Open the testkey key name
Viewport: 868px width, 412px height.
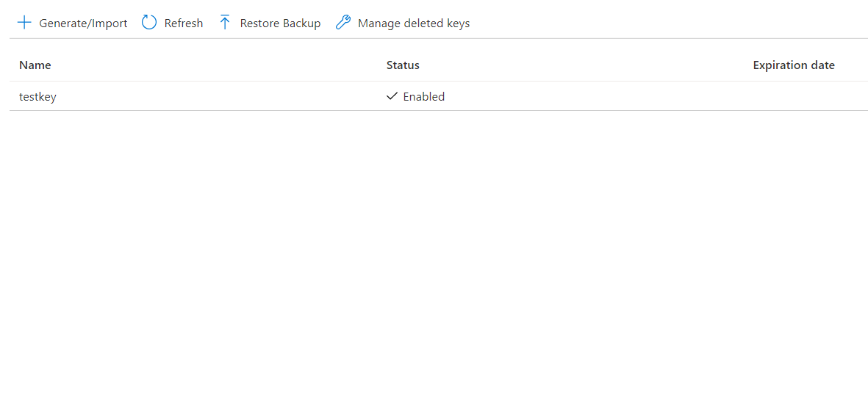point(37,97)
